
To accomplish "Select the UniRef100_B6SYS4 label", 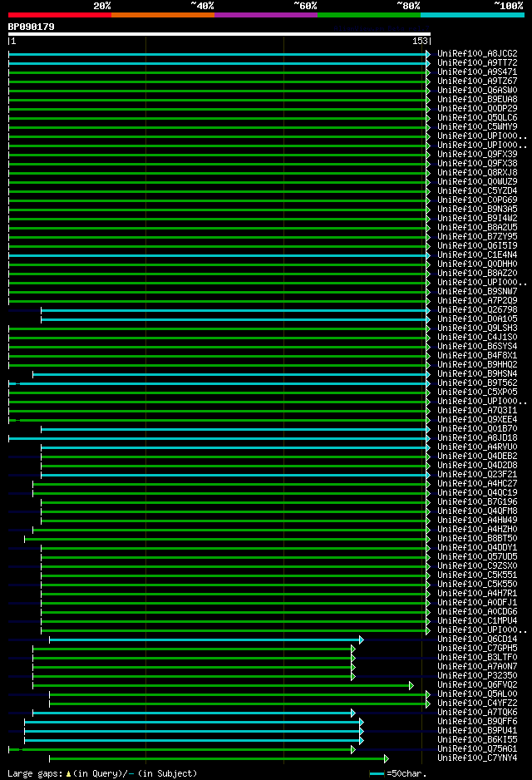I will pyautogui.click(x=477, y=347).
